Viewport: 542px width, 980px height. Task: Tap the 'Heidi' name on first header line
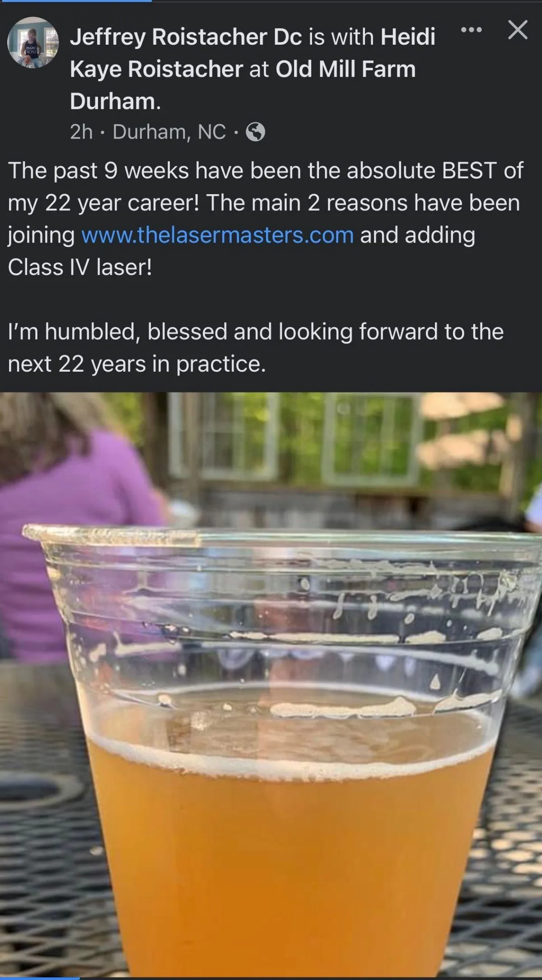pyautogui.click(x=408, y=37)
